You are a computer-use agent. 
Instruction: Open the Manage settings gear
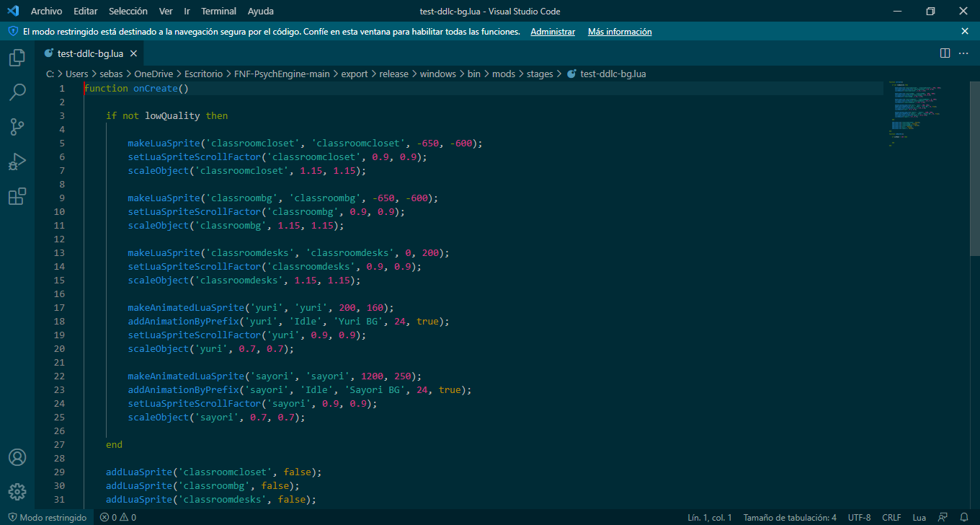pos(17,492)
